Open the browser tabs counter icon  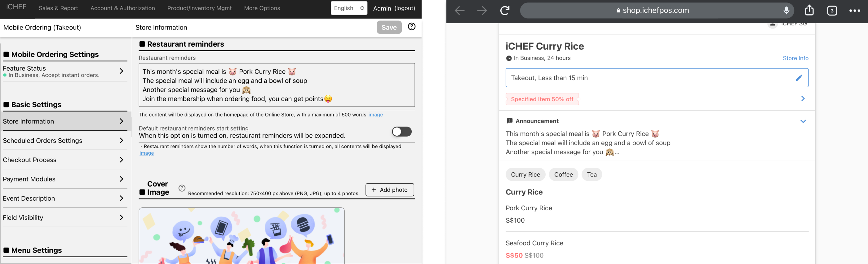point(832,11)
